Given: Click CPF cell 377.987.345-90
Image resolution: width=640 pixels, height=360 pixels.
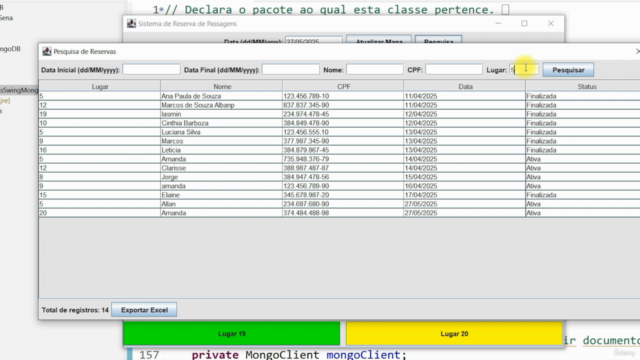Looking at the screenshot, I should click(x=343, y=141).
